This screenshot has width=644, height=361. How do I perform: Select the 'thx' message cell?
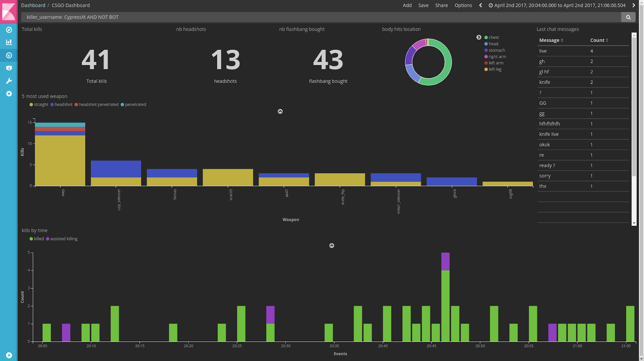click(543, 186)
